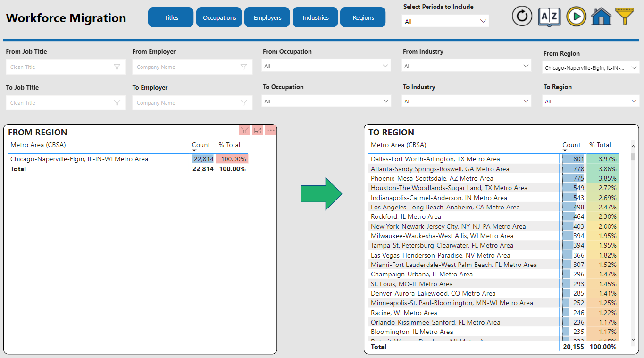This screenshot has width=644, height=358.
Task: Navigate to the Employers page
Action: (x=268, y=17)
